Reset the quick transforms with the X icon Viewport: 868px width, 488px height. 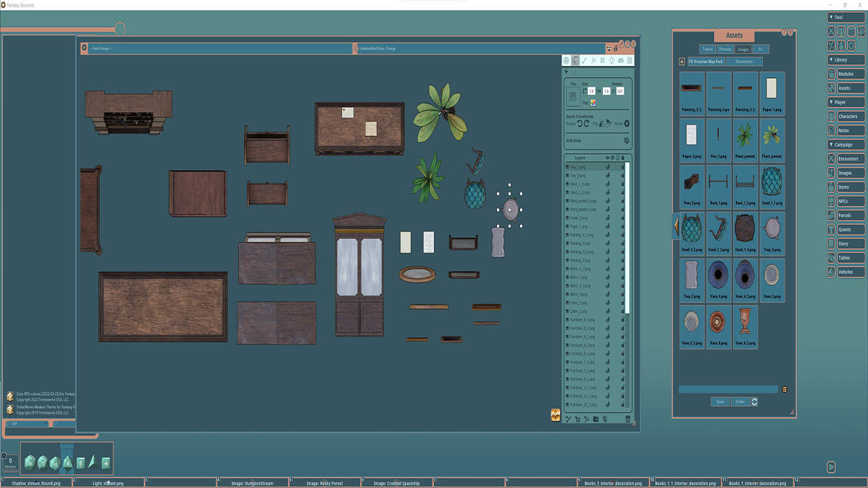coord(627,123)
